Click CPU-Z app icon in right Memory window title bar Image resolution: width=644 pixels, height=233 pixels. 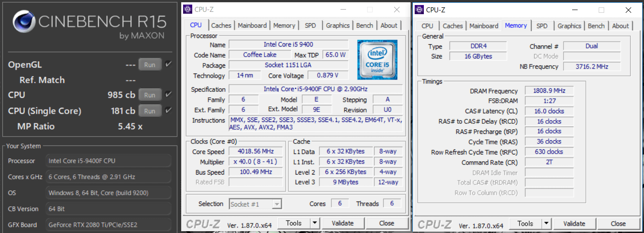click(x=419, y=10)
